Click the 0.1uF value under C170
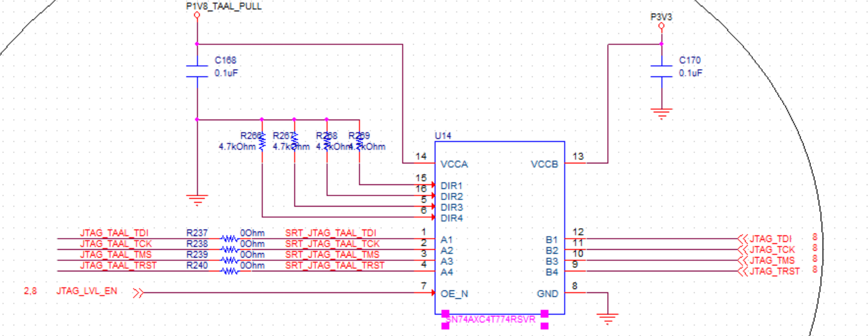868x336 pixels. (x=691, y=73)
